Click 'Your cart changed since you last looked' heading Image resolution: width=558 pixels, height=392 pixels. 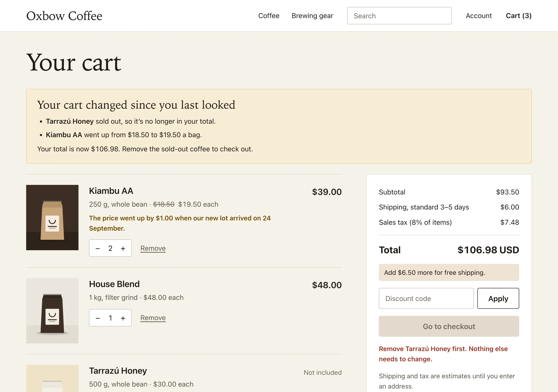pos(136,105)
